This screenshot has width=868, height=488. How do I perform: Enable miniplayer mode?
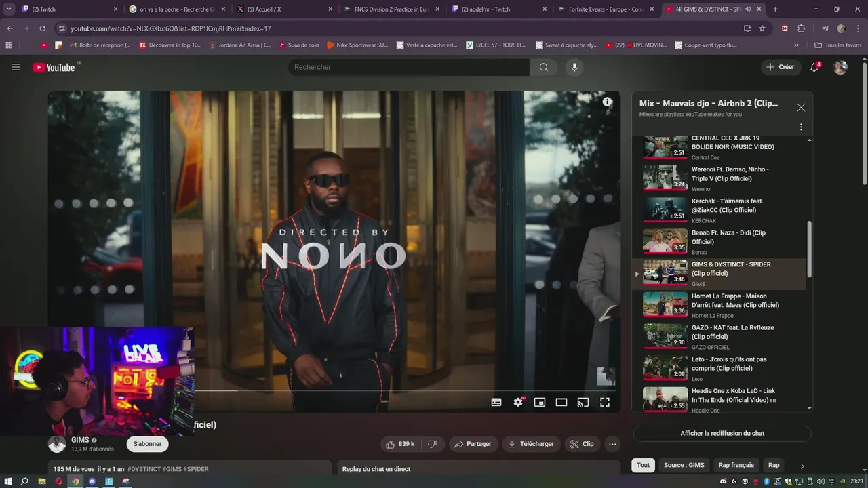point(540,402)
